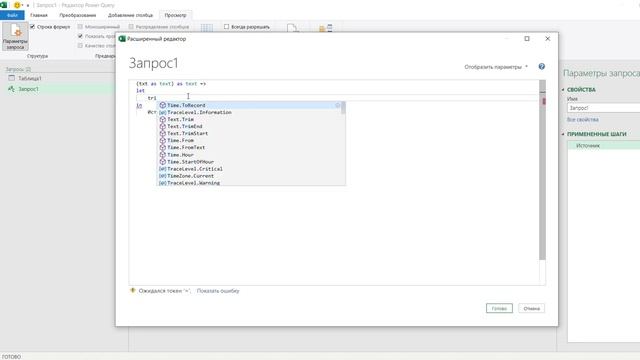Maximize the Расширенный редактор dialog
The height and width of the screenshot is (360, 640).
point(527,38)
